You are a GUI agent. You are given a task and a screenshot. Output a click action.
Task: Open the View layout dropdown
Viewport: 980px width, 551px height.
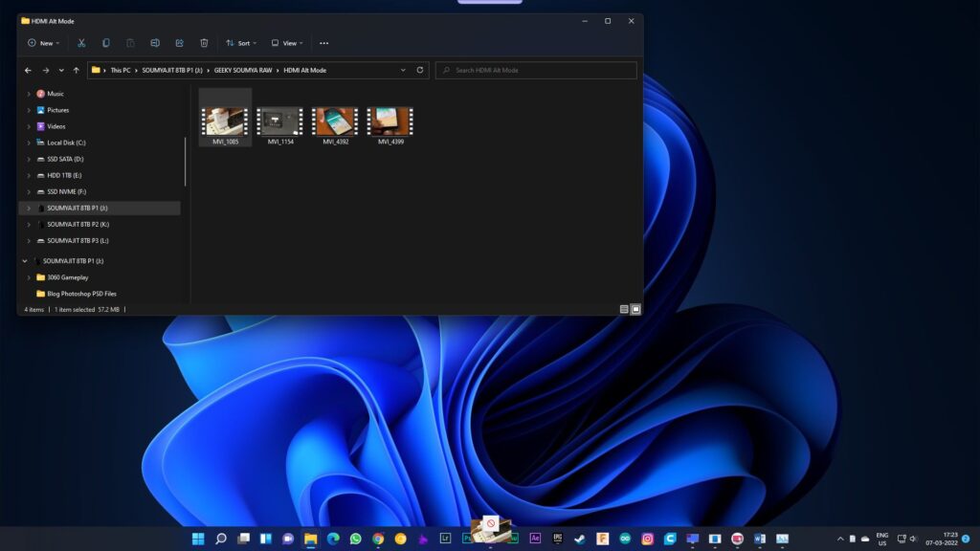tap(287, 43)
